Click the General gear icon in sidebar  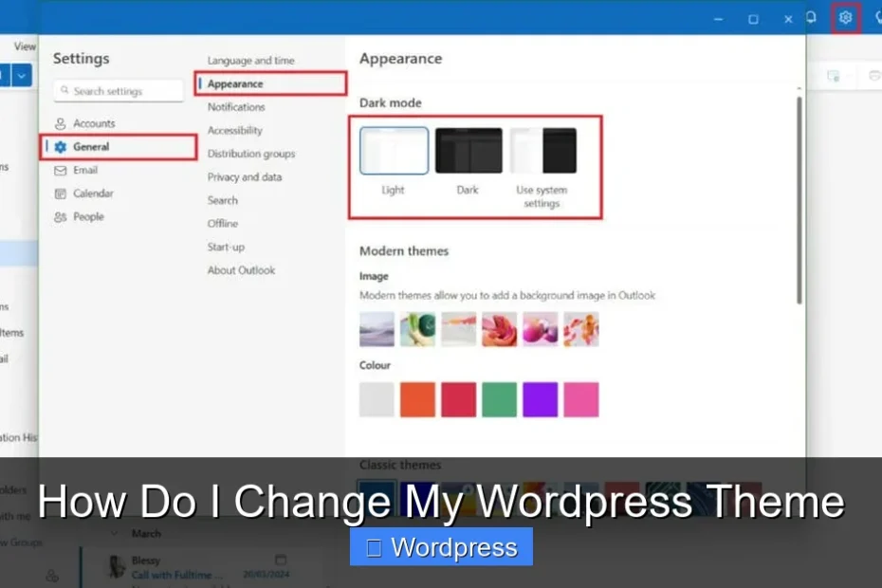pos(60,147)
